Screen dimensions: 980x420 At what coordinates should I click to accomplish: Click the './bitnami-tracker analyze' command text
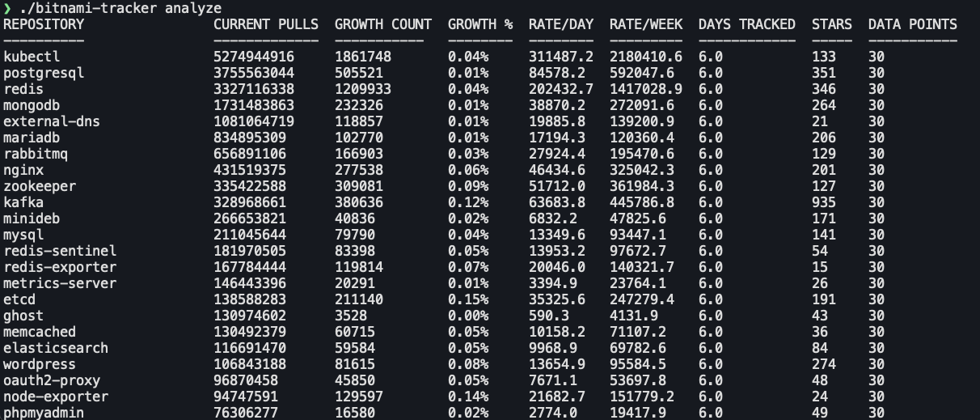pyautogui.click(x=120, y=8)
